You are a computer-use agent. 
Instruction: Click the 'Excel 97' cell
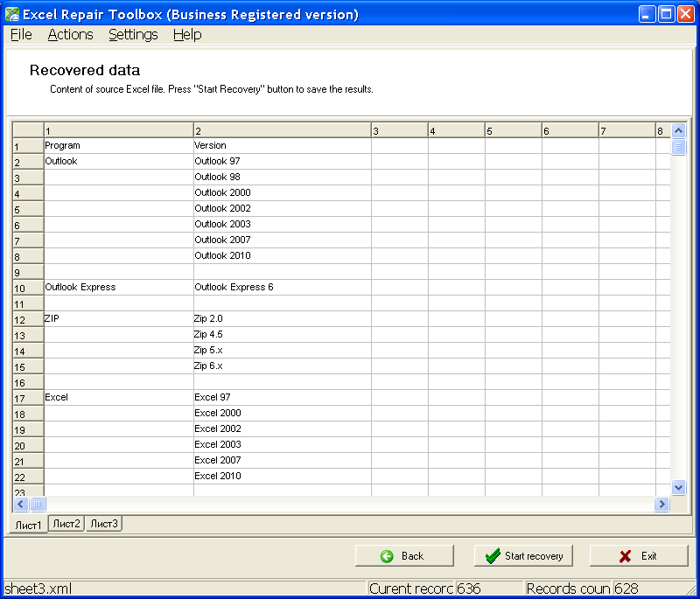point(282,397)
